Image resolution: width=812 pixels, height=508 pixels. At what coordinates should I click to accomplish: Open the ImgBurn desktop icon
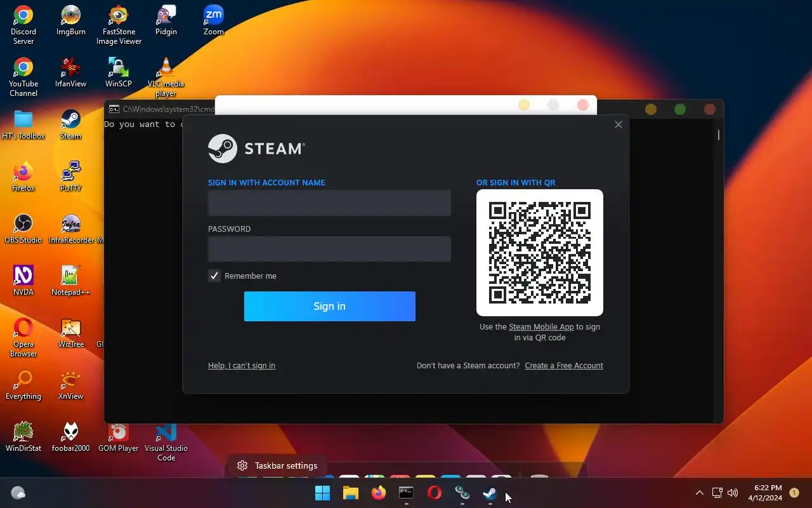pyautogui.click(x=70, y=21)
